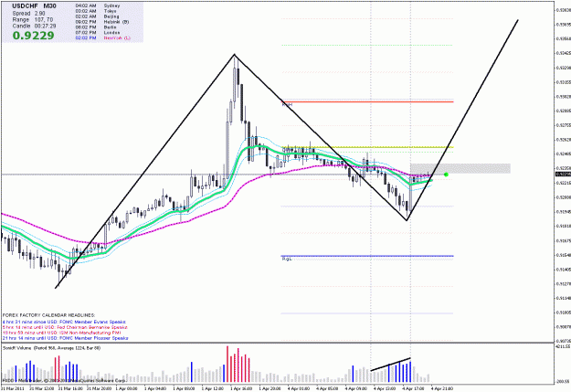Click the Range 107, 70 readout

[x=32, y=20]
